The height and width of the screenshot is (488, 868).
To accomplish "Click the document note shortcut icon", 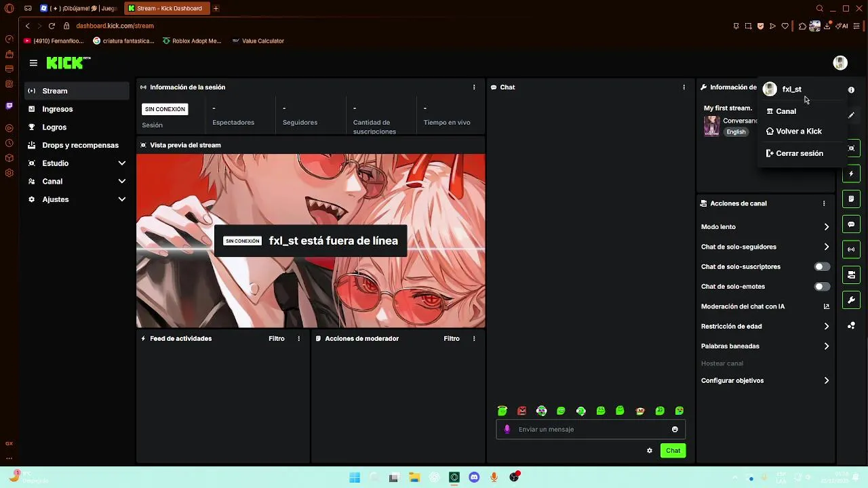I will [851, 199].
